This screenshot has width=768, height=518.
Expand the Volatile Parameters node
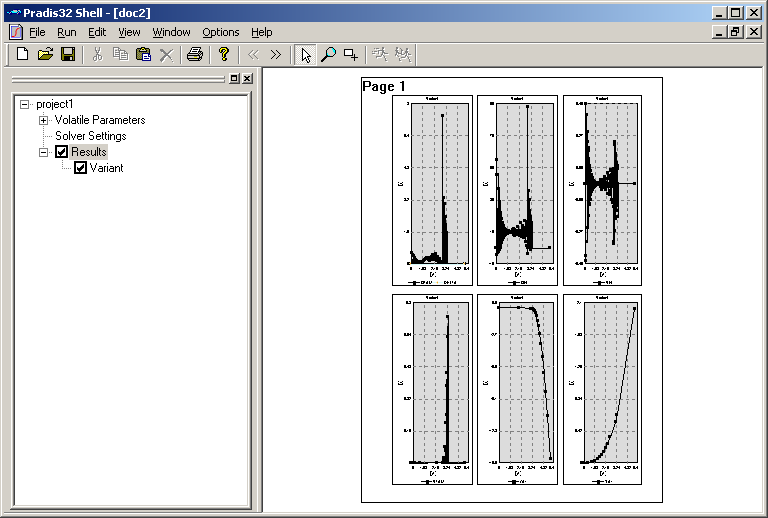[x=44, y=120]
